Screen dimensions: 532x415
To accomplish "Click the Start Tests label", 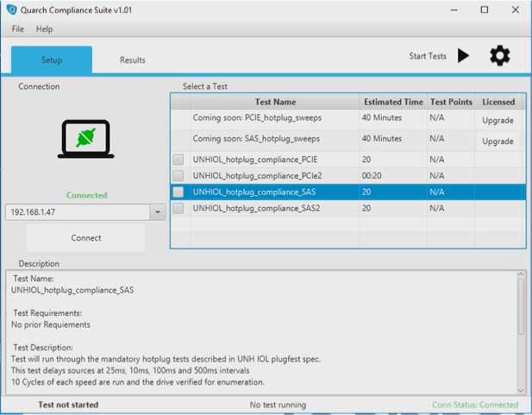I will pyautogui.click(x=428, y=56).
